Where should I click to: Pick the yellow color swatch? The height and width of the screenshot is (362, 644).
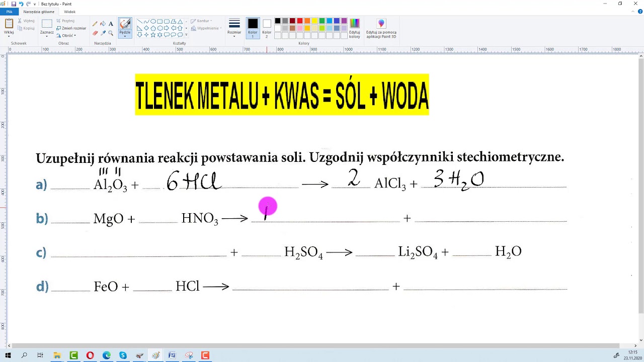click(314, 21)
